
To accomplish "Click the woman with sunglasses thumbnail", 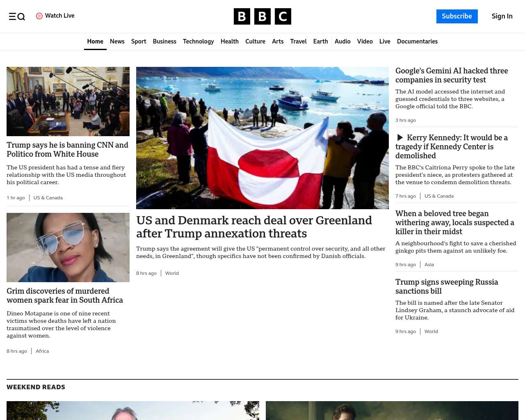I will [x=68, y=247].
